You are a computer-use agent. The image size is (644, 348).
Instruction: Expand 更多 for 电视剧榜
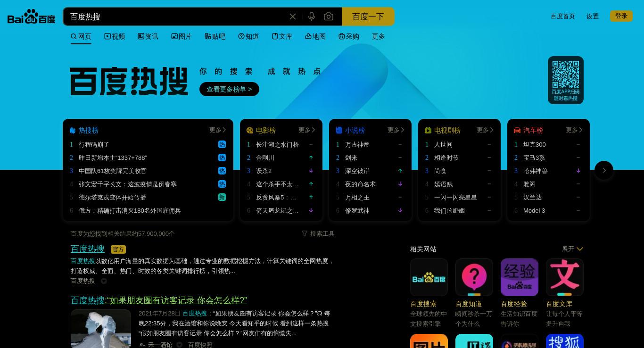pyautogui.click(x=485, y=130)
